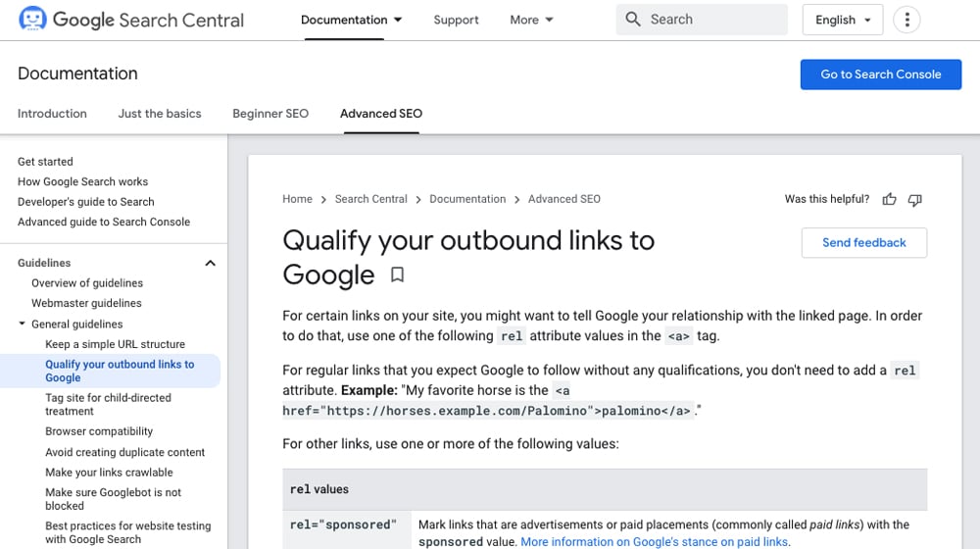Click the Send feedback button
The width and height of the screenshot is (980, 549).
(x=863, y=242)
